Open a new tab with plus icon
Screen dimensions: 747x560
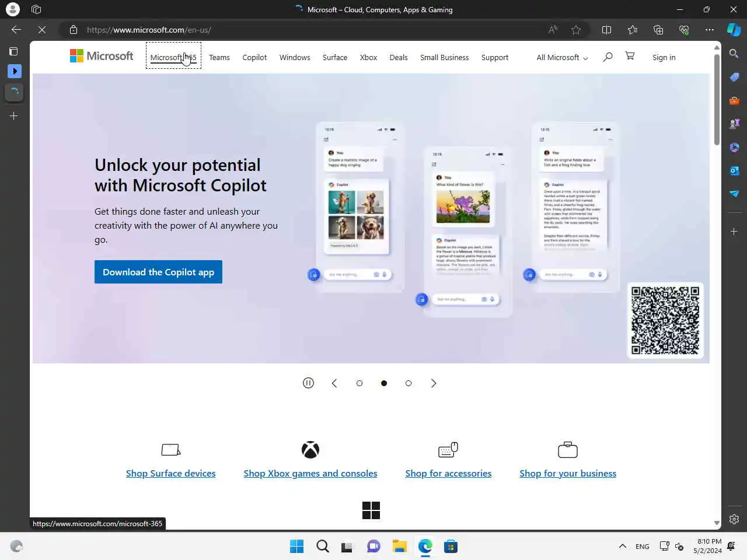[x=14, y=116]
